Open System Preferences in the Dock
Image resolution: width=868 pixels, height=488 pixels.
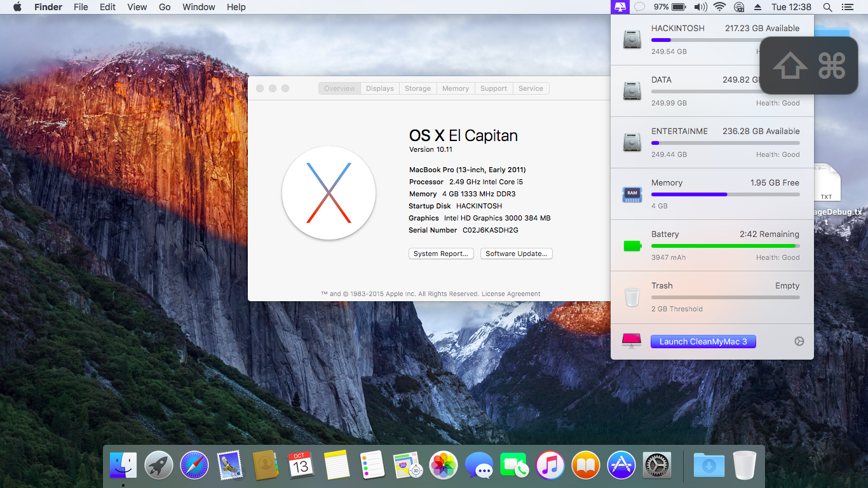[x=657, y=465]
